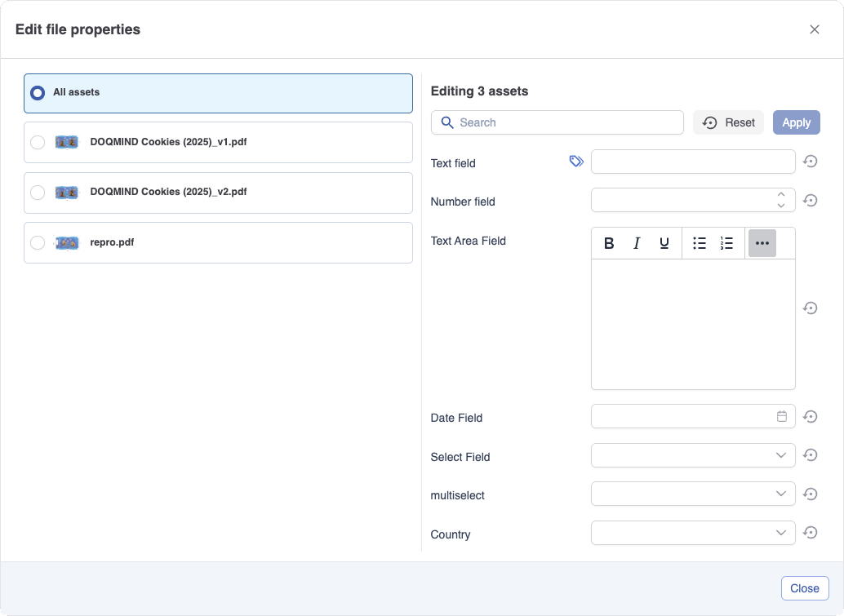The width and height of the screenshot is (844, 616).
Task: Reset the multiselect field value
Action: [x=810, y=494]
